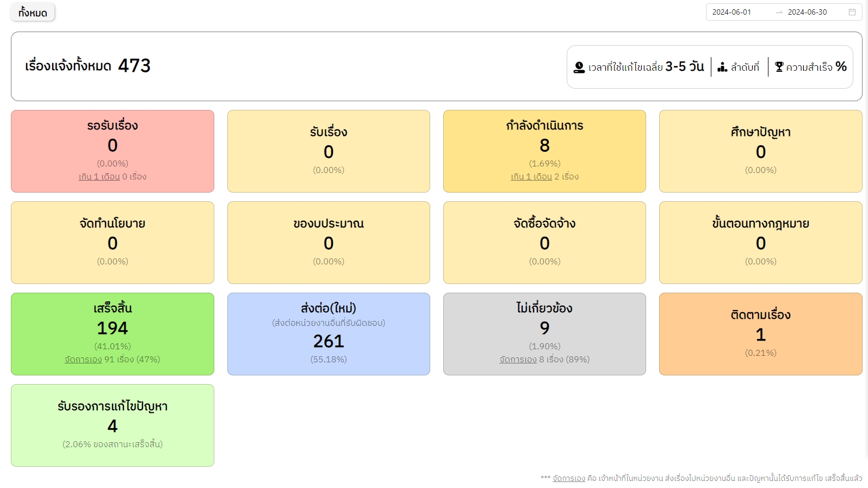Open the เกิน 1 เดือน link under รอรับเรื่อง
Viewport: 868px width, 488px height.
(99, 177)
